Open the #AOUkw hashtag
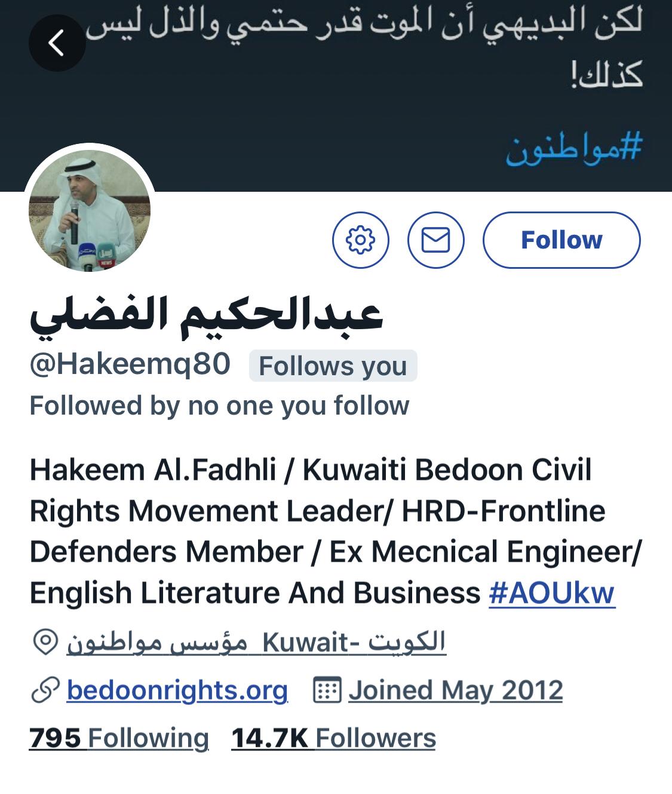The height and width of the screenshot is (794, 672). tap(552, 593)
